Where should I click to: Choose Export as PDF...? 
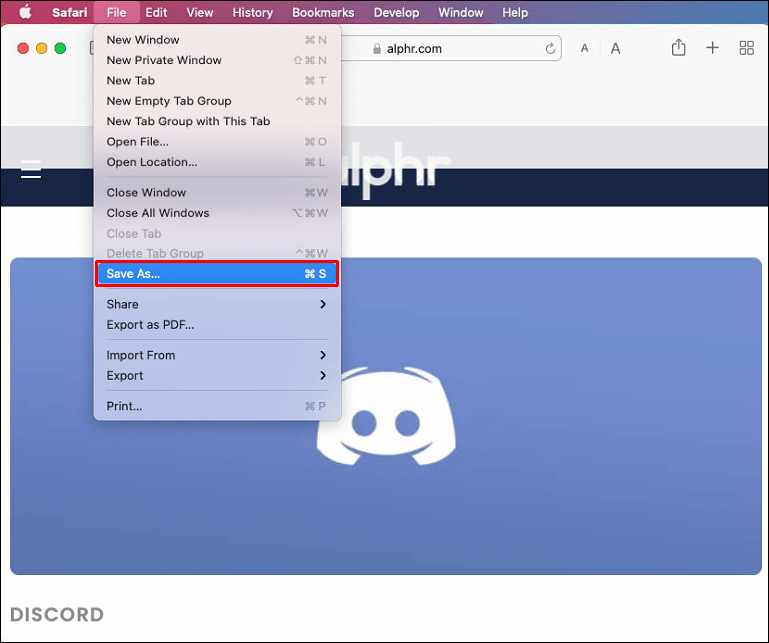[x=217, y=325]
